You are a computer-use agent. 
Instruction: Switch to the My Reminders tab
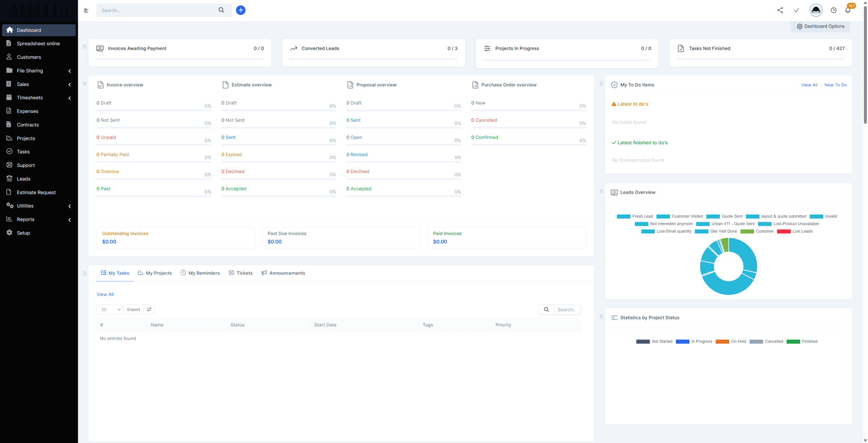(200, 273)
